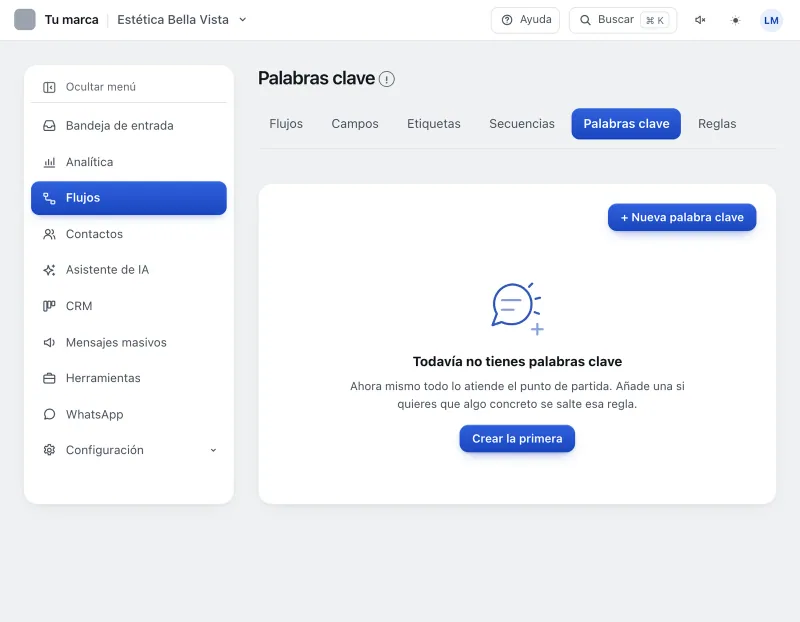This screenshot has height=622, width=800.
Task: Select the Palabras clave tab
Action: 626,123
